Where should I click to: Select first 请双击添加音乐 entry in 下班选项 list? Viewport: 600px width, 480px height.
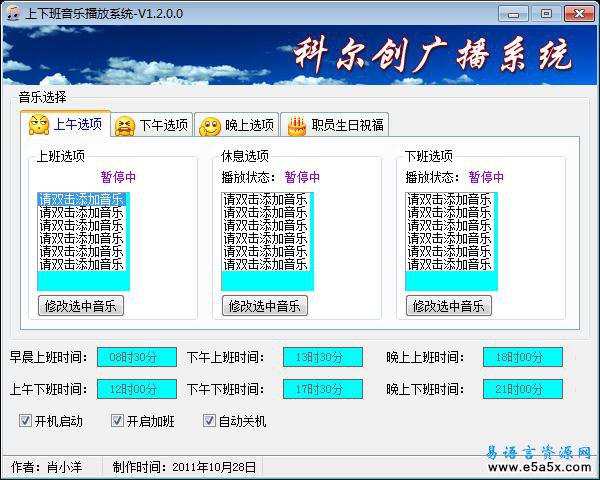pos(450,199)
